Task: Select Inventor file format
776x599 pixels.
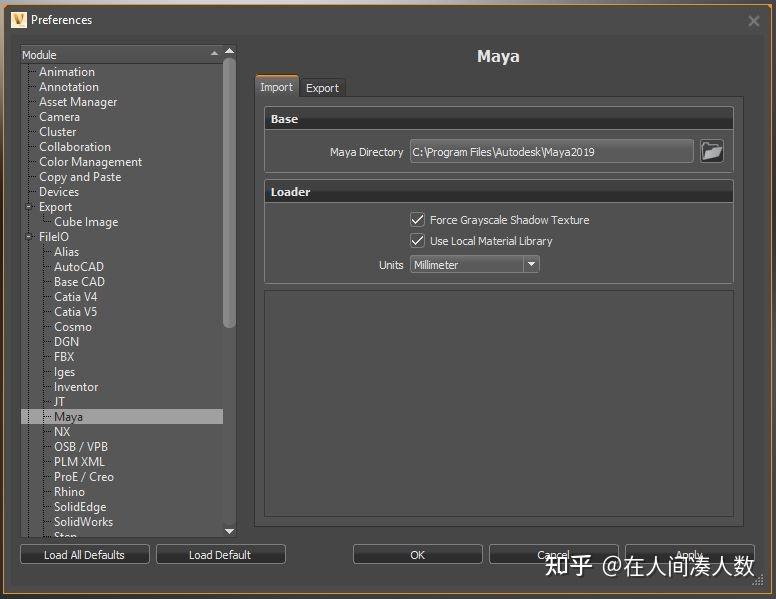Action: click(76, 387)
